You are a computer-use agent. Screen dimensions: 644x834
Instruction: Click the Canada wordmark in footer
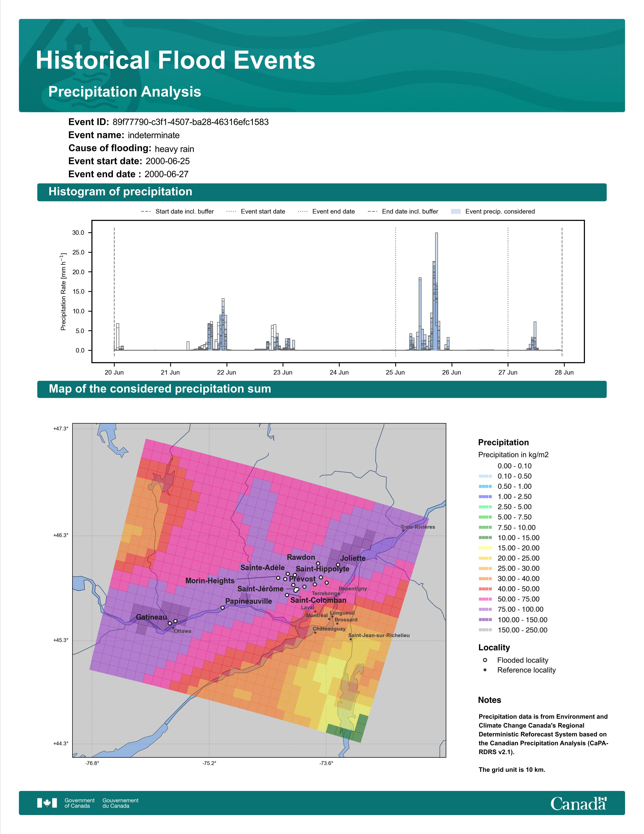[578, 803]
